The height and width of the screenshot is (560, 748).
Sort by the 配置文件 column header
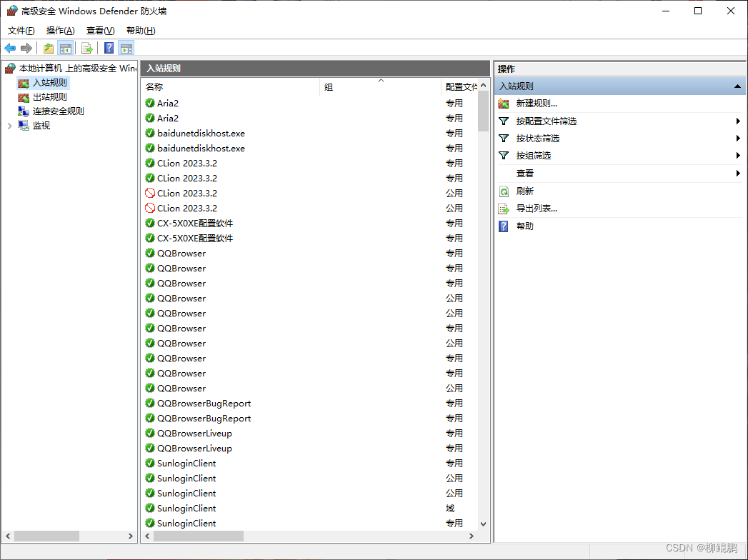(460, 87)
